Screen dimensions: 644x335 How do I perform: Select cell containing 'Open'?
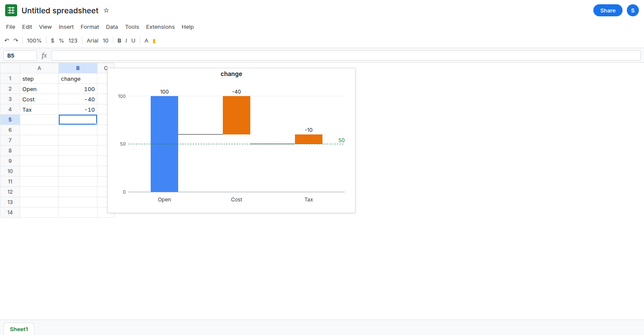click(39, 89)
